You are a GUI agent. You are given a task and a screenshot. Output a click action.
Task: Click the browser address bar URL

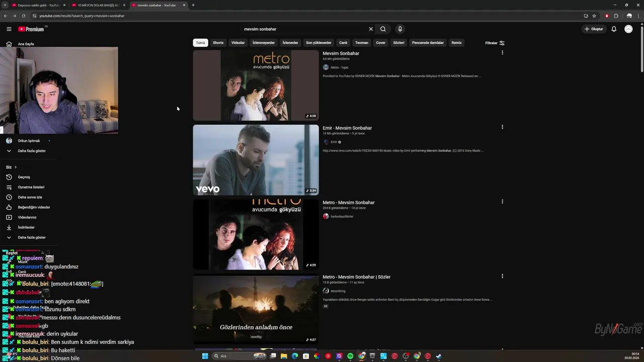tap(82, 16)
